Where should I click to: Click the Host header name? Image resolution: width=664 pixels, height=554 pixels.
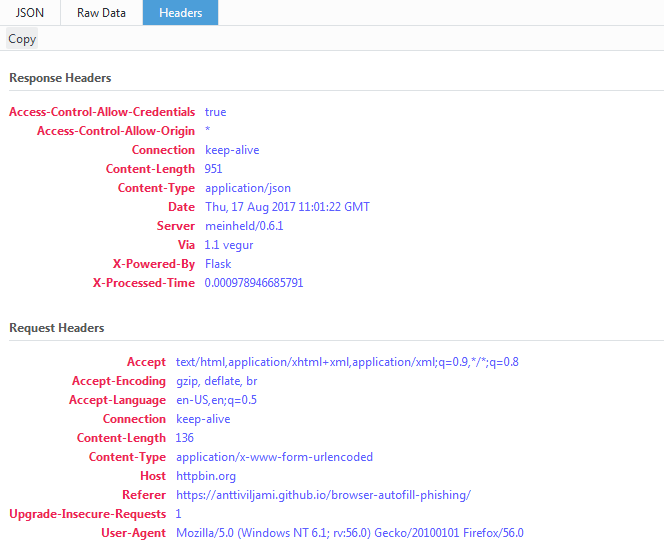tap(153, 476)
